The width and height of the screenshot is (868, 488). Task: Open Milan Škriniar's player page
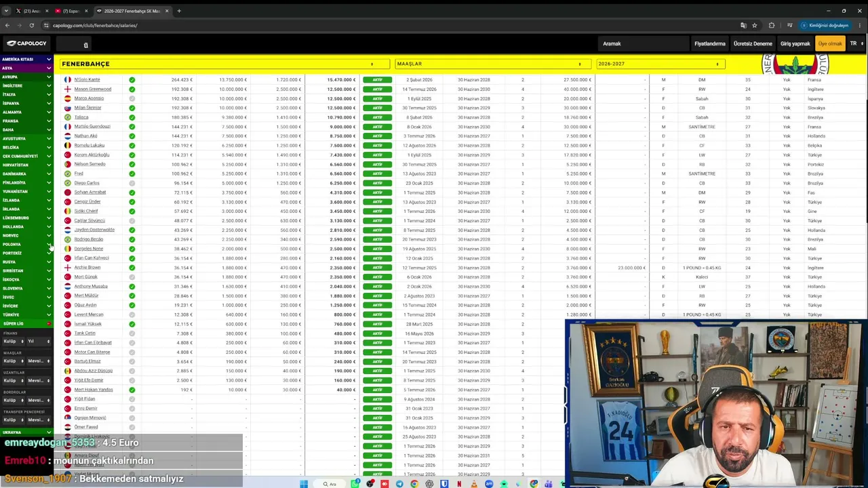tap(87, 108)
